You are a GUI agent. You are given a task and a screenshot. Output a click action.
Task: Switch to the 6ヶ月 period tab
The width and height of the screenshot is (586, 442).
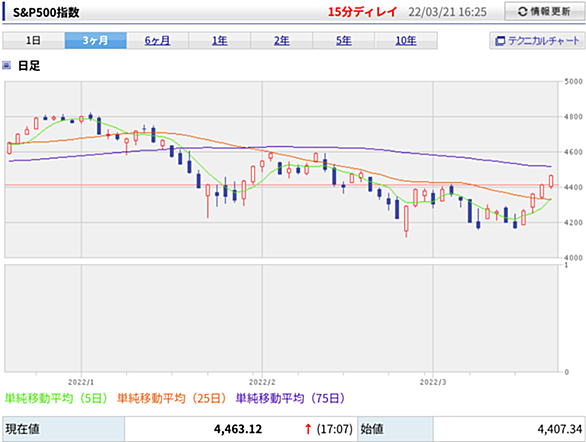(x=157, y=40)
